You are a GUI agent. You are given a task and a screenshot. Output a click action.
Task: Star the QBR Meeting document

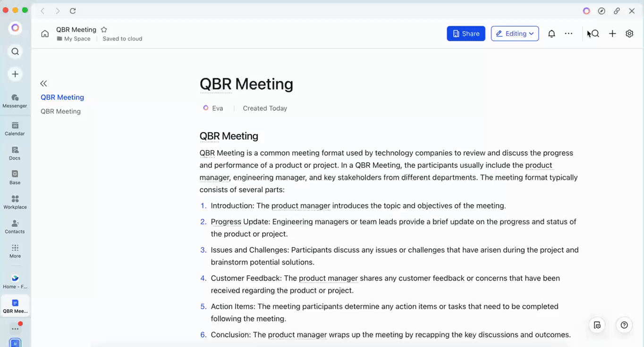(x=104, y=30)
